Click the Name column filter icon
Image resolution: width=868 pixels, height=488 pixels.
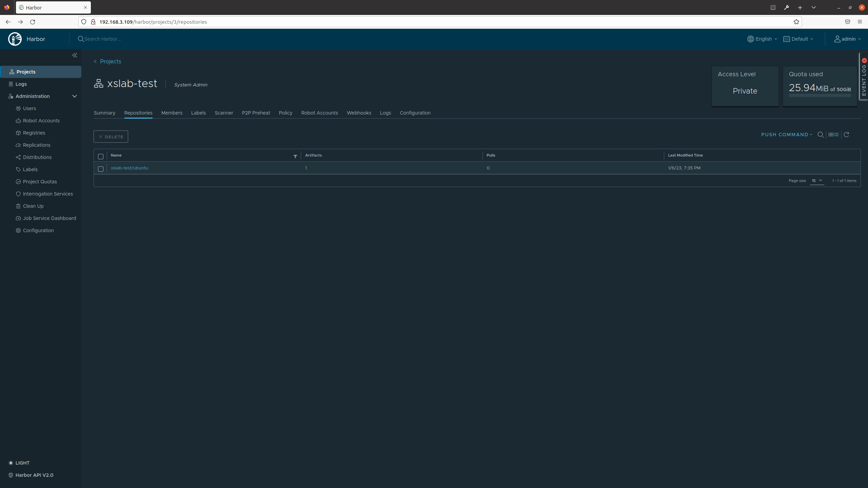point(295,156)
